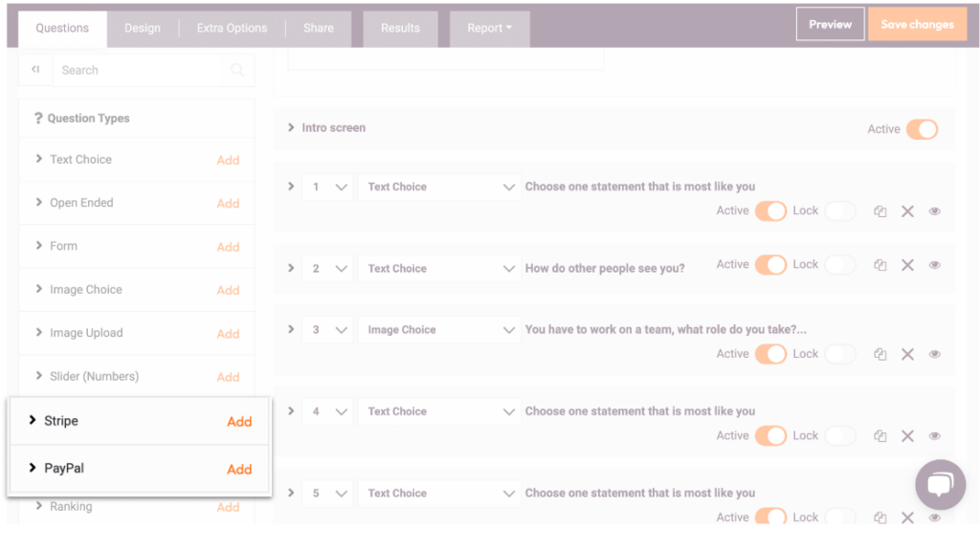Toggle the Intro screen Active switch
The width and height of the screenshot is (980, 551).
(922, 129)
